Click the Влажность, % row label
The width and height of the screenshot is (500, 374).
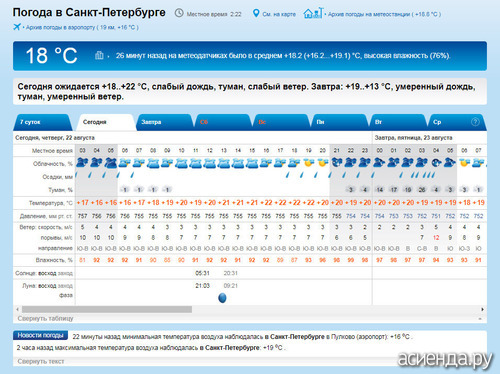54,260
